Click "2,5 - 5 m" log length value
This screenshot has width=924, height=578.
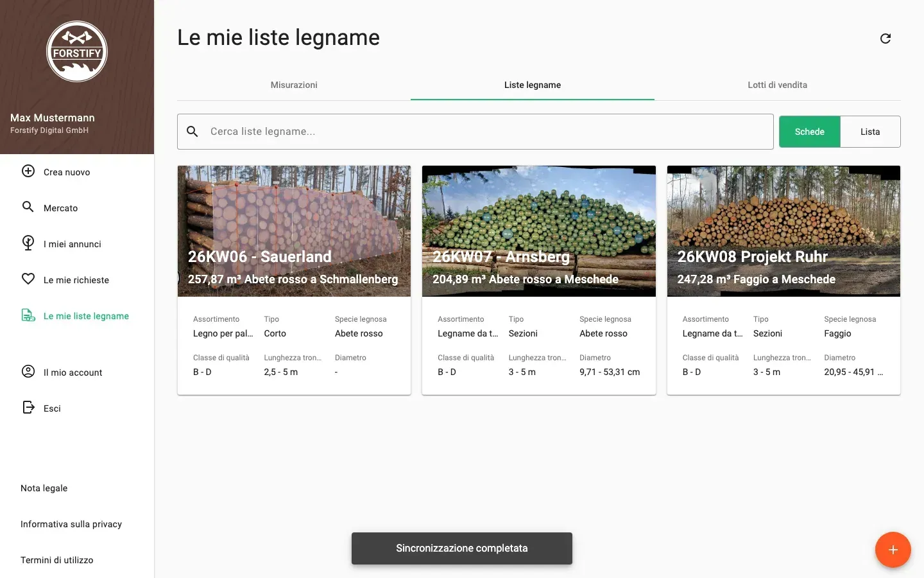(281, 372)
